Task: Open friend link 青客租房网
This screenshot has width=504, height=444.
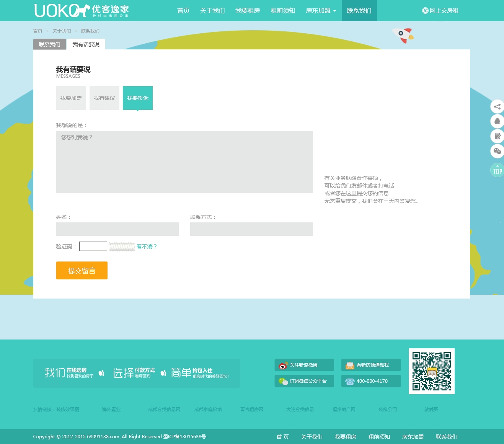Action: coord(252,410)
